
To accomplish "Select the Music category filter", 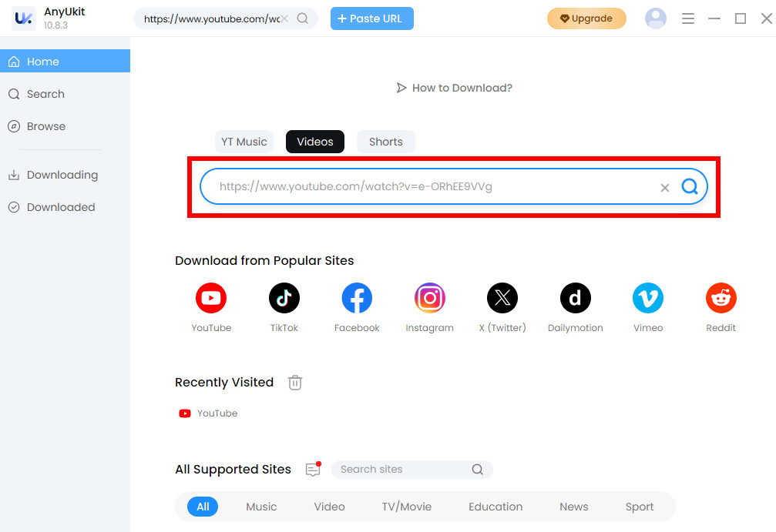I will (261, 507).
